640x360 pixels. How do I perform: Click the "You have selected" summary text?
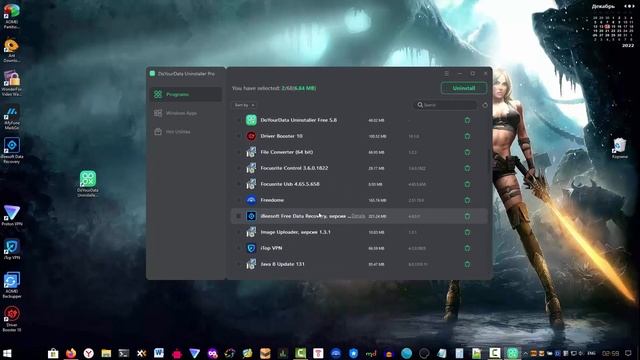(x=274, y=88)
